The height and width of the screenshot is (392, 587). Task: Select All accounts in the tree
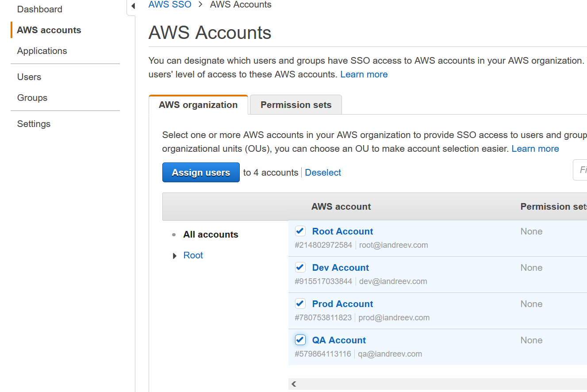point(211,234)
